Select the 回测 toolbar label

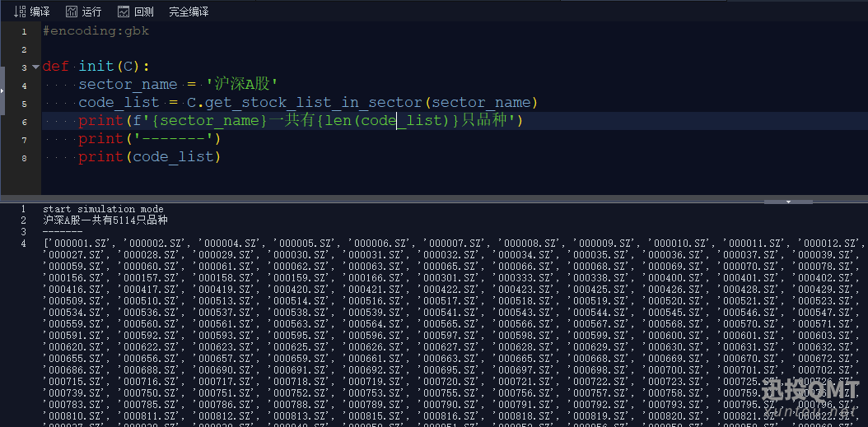pyautogui.click(x=144, y=12)
